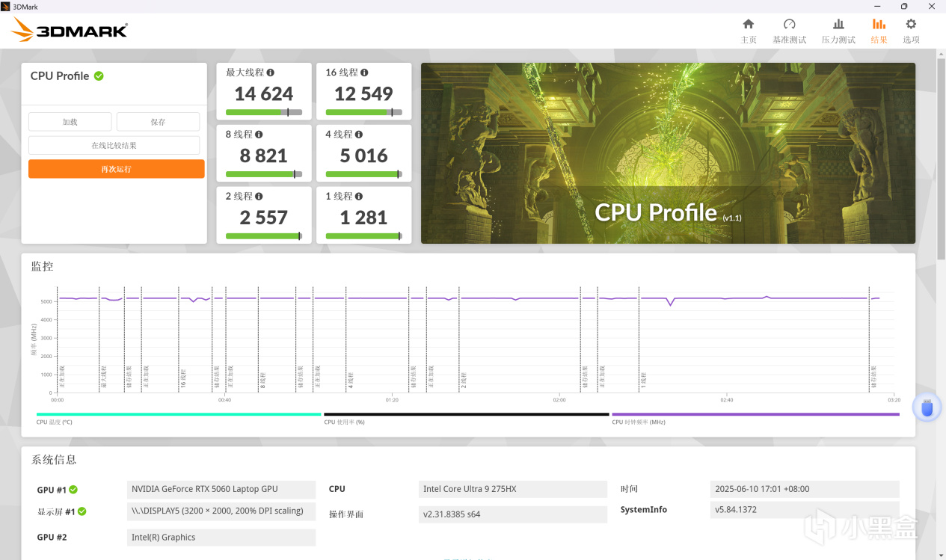Click info icon next to 最大线程

[x=271, y=73]
